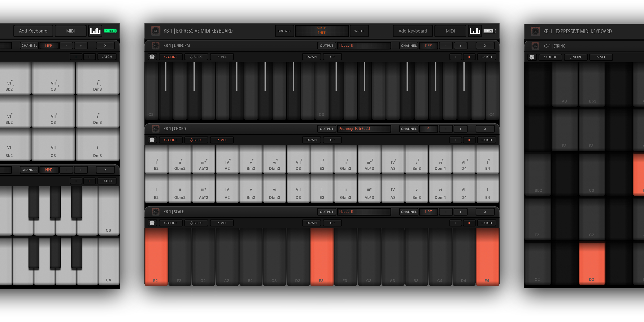Toggle GLIDE on the UNIFORM keyboard

pyautogui.click(x=170, y=57)
